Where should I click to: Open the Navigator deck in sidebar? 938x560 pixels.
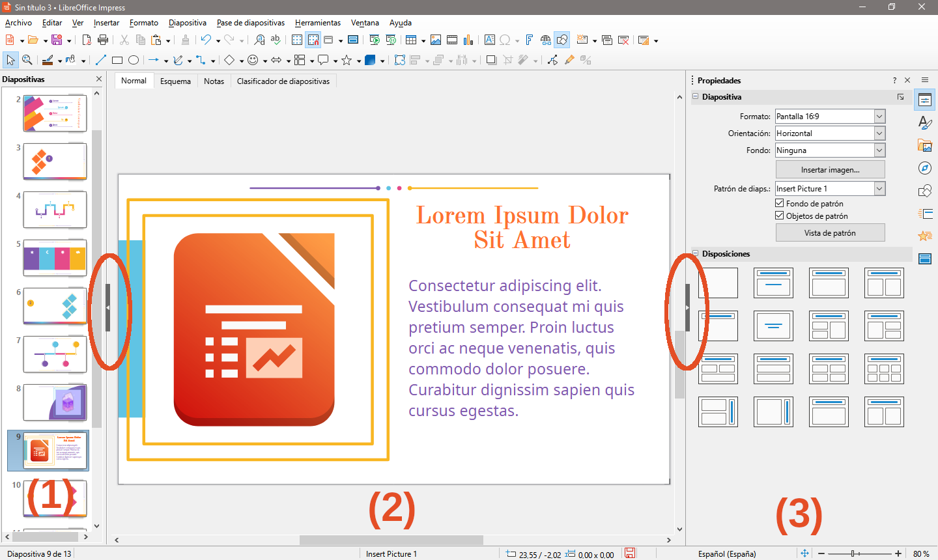point(925,168)
